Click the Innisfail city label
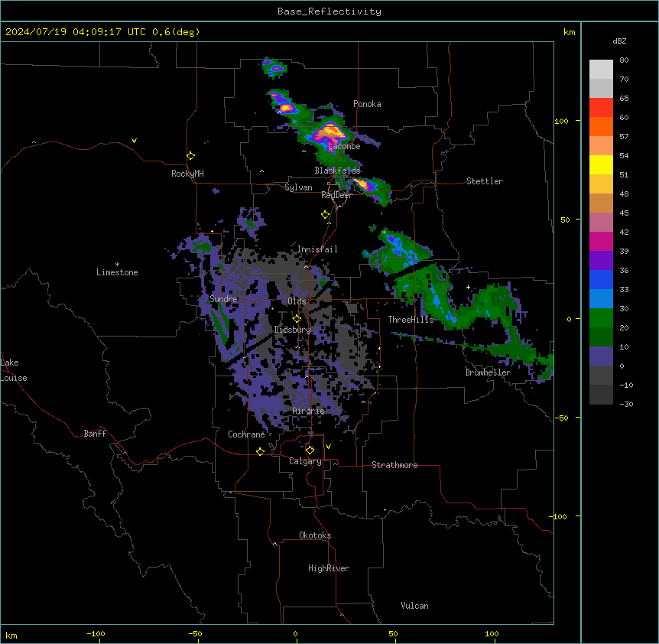This screenshot has height=644, width=659. click(x=317, y=249)
